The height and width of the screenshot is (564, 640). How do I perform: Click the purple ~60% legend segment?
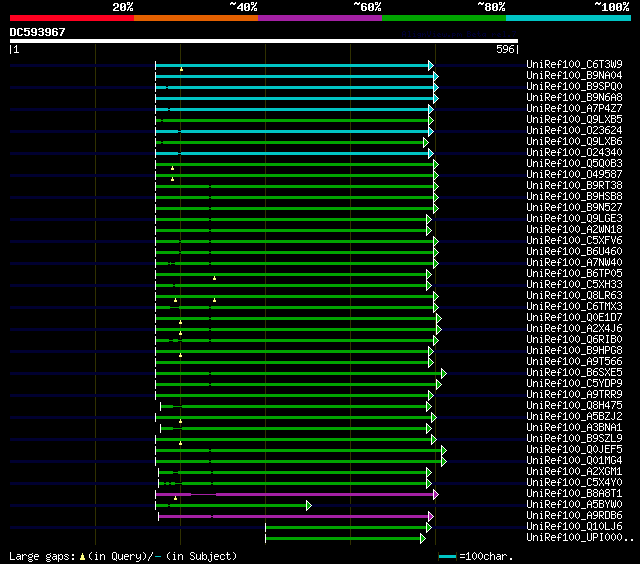(x=319, y=18)
